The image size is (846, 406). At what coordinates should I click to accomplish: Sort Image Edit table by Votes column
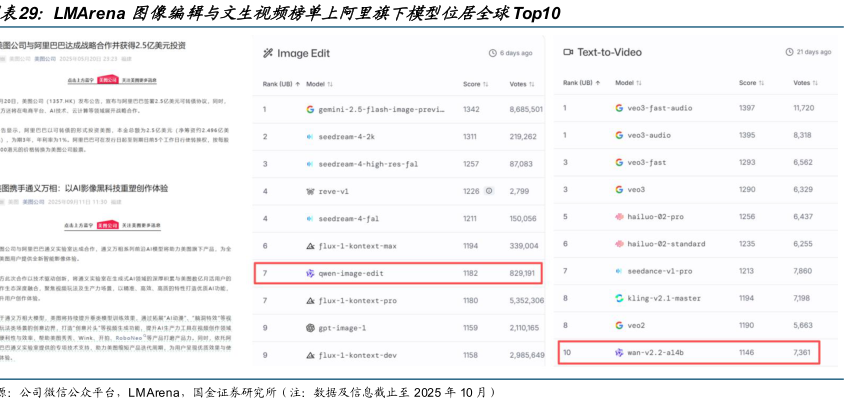click(520, 84)
